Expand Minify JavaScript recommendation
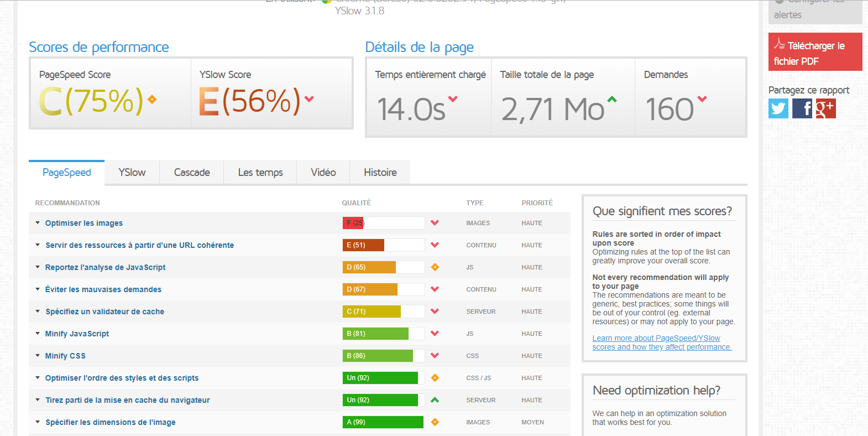 click(38, 334)
